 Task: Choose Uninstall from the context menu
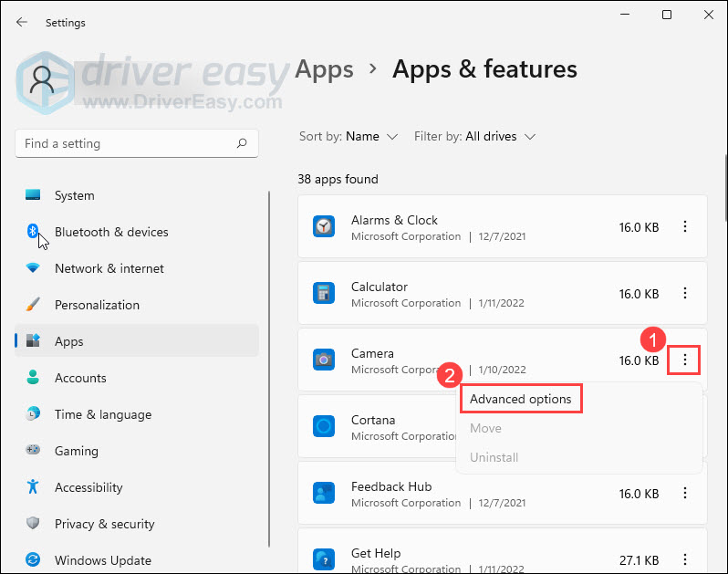[x=493, y=457]
